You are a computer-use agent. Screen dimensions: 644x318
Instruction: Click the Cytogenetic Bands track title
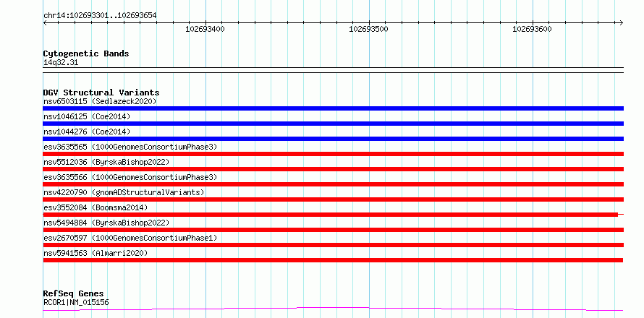(x=86, y=53)
